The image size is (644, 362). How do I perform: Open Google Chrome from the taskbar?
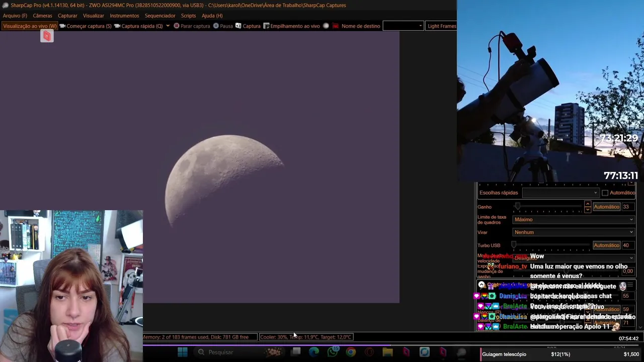pyautogui.click(x=351, y=352)
